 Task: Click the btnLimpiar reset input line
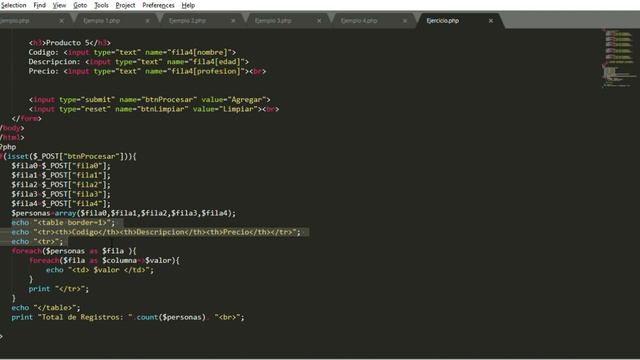click(154, 109)
